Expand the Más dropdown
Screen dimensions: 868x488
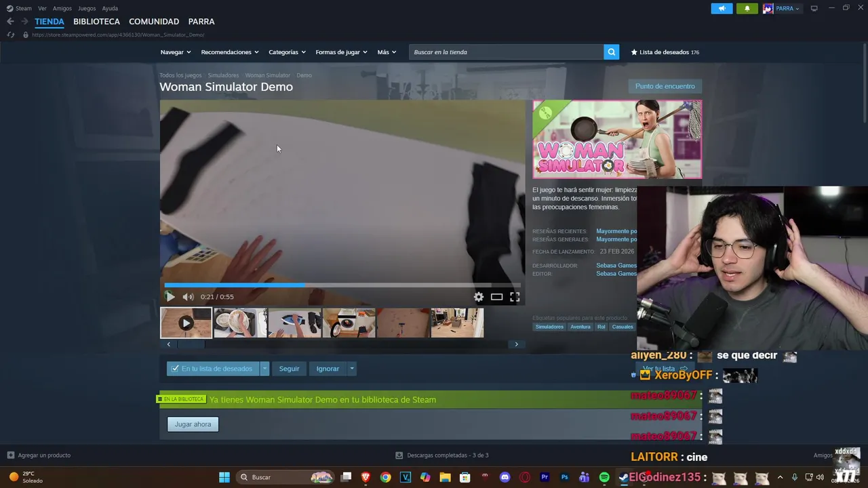click(x=387, y=52)
